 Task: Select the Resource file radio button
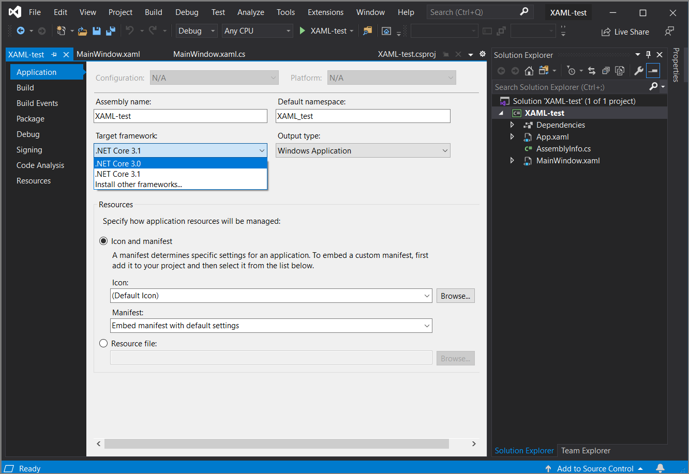pyautogui.click(x=103, y=343)
